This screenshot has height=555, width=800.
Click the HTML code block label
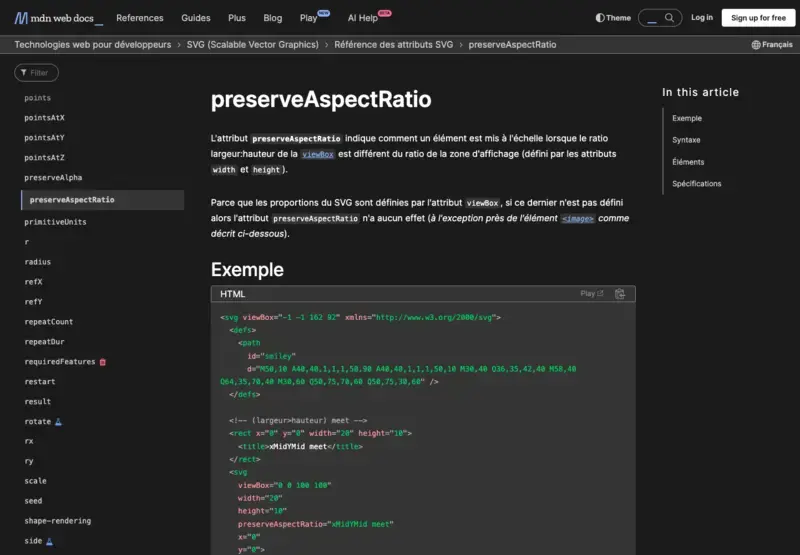(x=233, y=294)
